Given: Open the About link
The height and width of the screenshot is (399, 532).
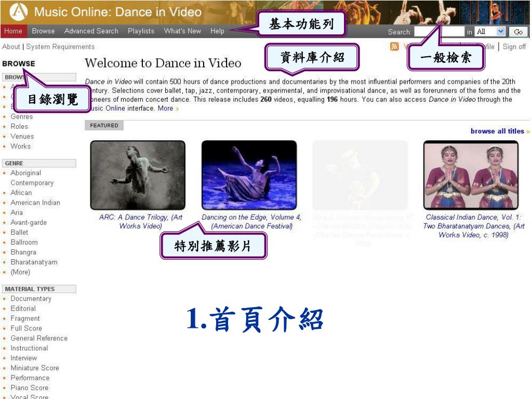Looking at the screenshot, I should 11,46.
